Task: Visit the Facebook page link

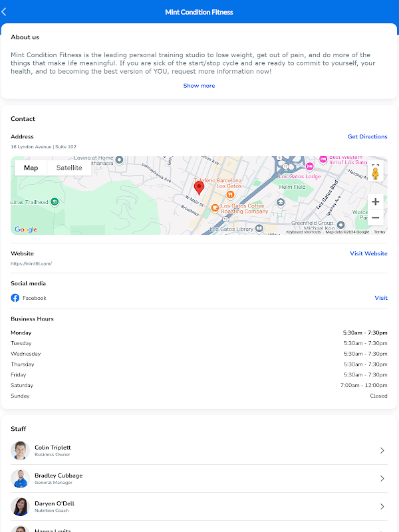Action: [x=381, y=298]
